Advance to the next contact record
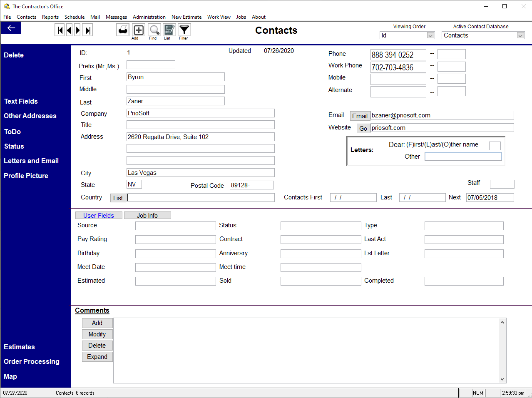The image size is (532, 398). [x=78, y=30]
